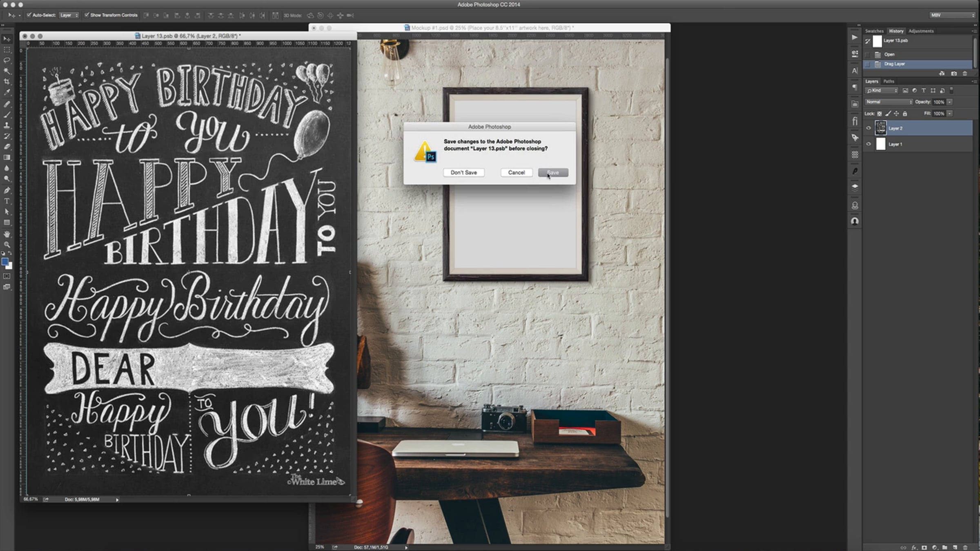Screen dimensions: 980x551
Task: Click Cancel in the dialog
Action: pos(516,173)
